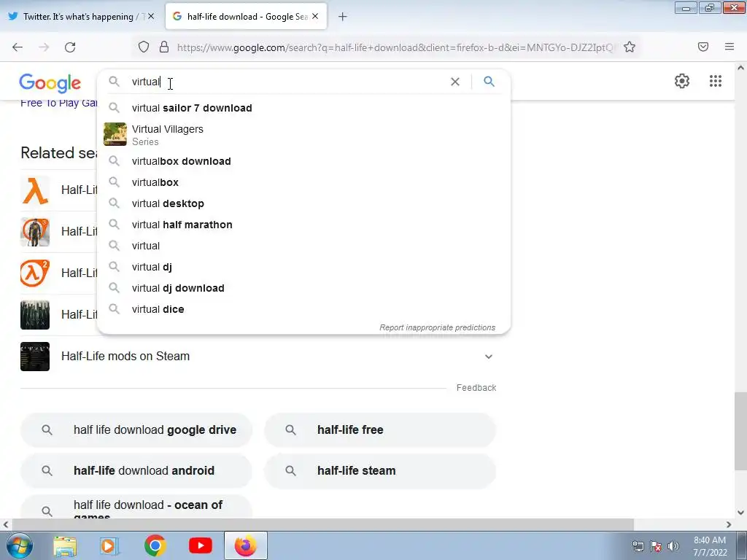Click Virtual Villagers game thumbnail image

115,134
